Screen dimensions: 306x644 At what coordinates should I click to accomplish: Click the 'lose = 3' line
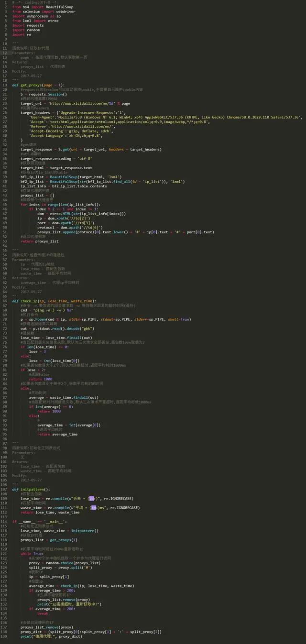click(x=39, y=351)
